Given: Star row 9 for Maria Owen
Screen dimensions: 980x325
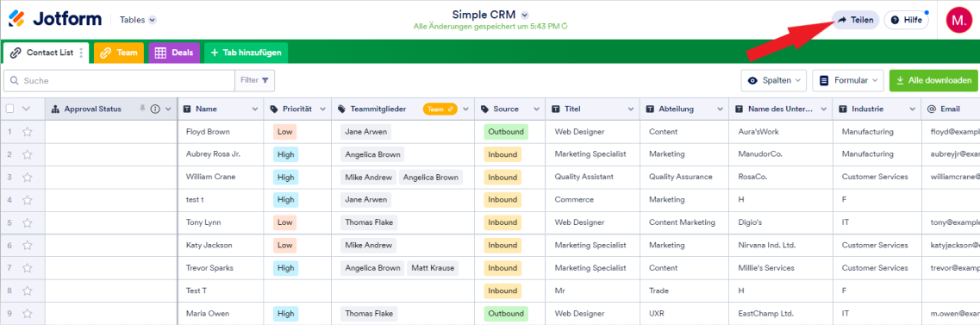Looking at the screenshot, I should (x=27, y=314).
